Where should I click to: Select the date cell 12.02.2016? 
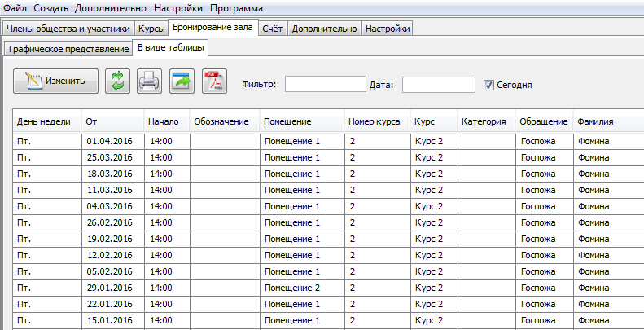[x=113, y=255]
